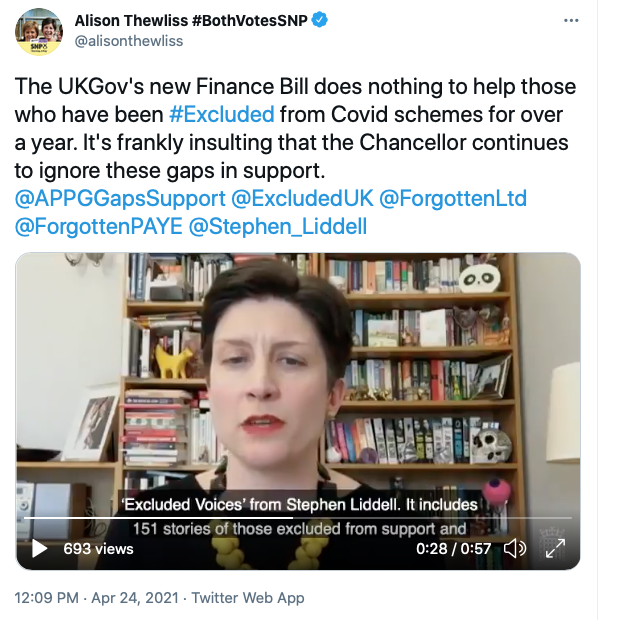Toggle the video volume speaker icon
The height and width of the screenshot is (620, 617).
515,548
